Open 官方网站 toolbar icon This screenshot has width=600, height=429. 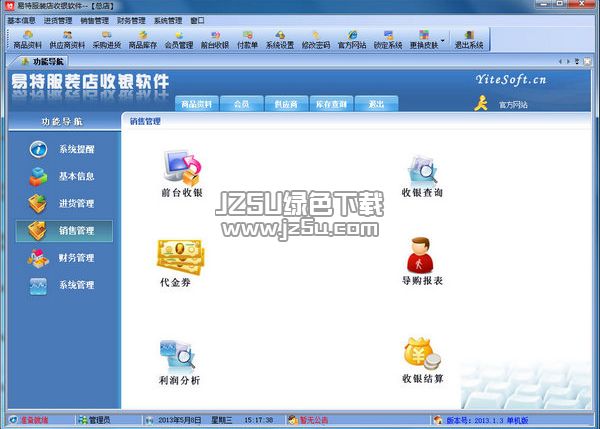coord(352,40)
